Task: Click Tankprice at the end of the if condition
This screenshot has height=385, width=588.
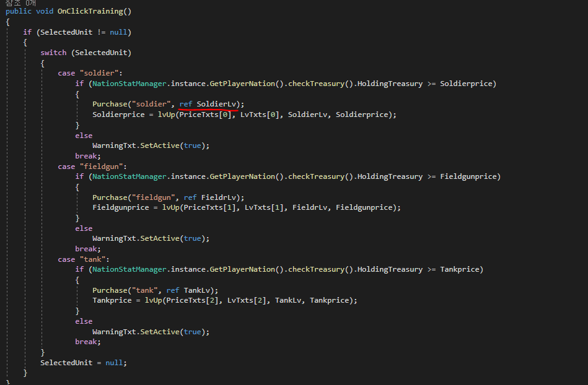Action: pyautogui.click(x=460, y=269)
